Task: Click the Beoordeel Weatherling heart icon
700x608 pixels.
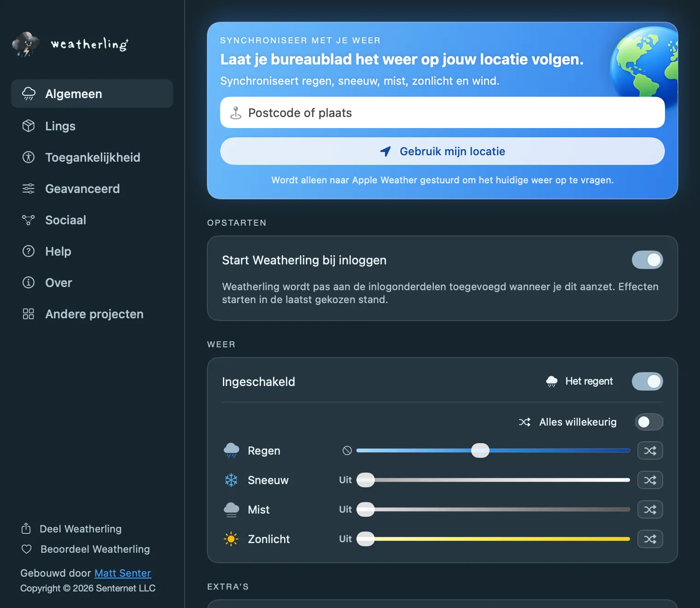Action: click(x=27, y=549)
